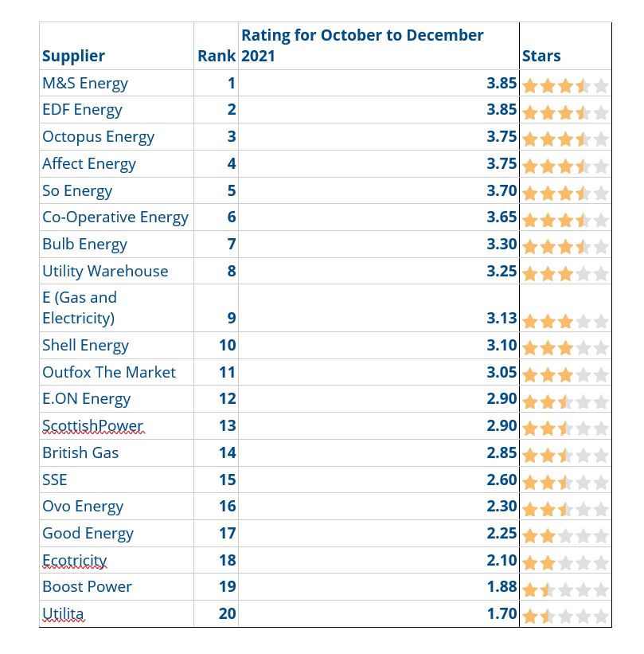Click the stars icon for Utility Warehouse
Viewport: 644px width, 654px height.
click(x=565, y=273)
